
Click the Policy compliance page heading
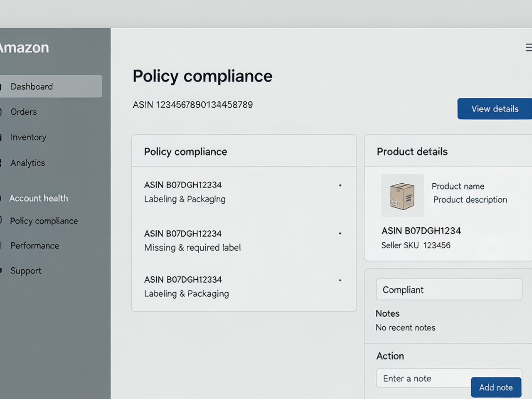tap(202, 76)
